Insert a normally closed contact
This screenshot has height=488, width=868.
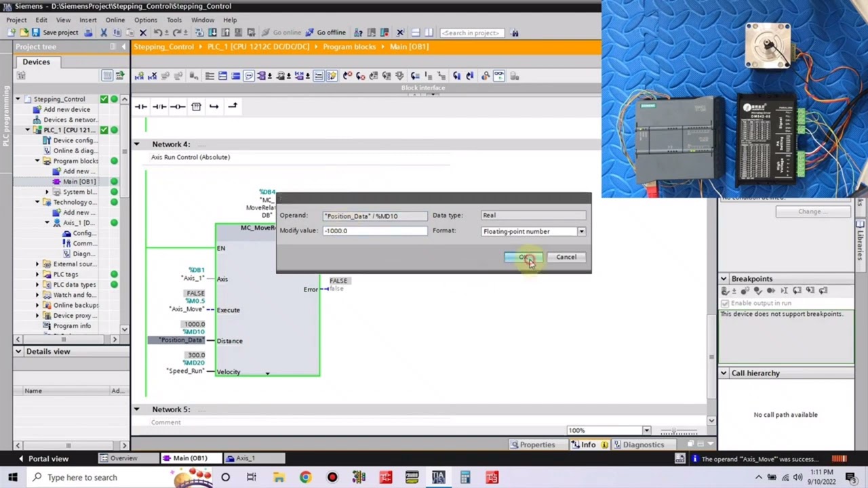pos(159,106)
